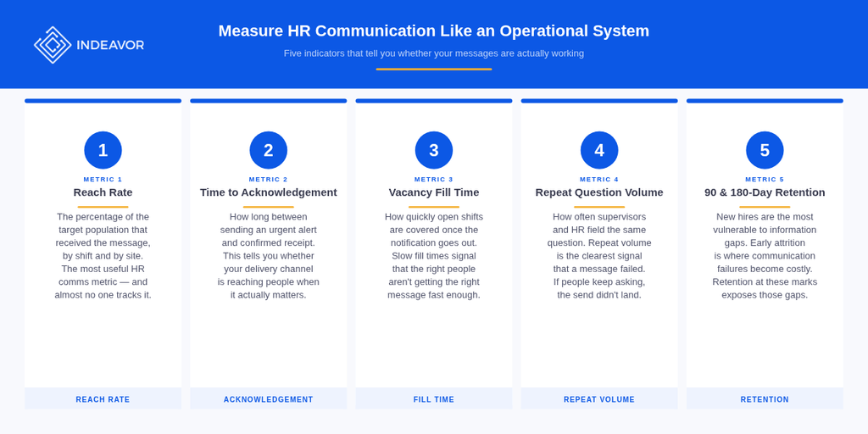Click the numbered circle 2 icon

coord(269,150)
